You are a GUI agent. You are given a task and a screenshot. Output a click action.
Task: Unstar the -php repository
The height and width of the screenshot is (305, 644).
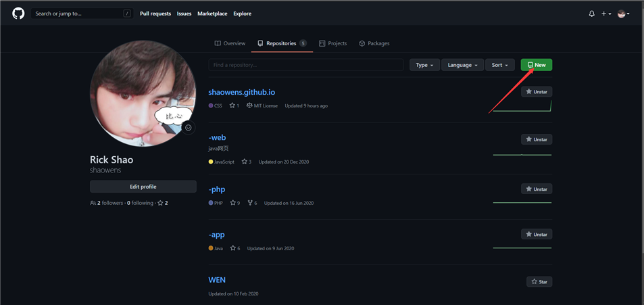click(537, 189)
